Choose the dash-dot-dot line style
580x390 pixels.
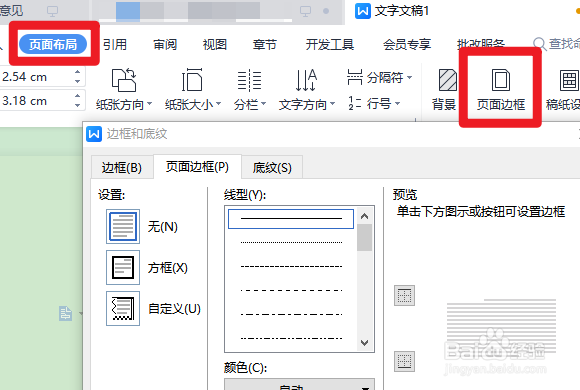[x=291, y=338]
